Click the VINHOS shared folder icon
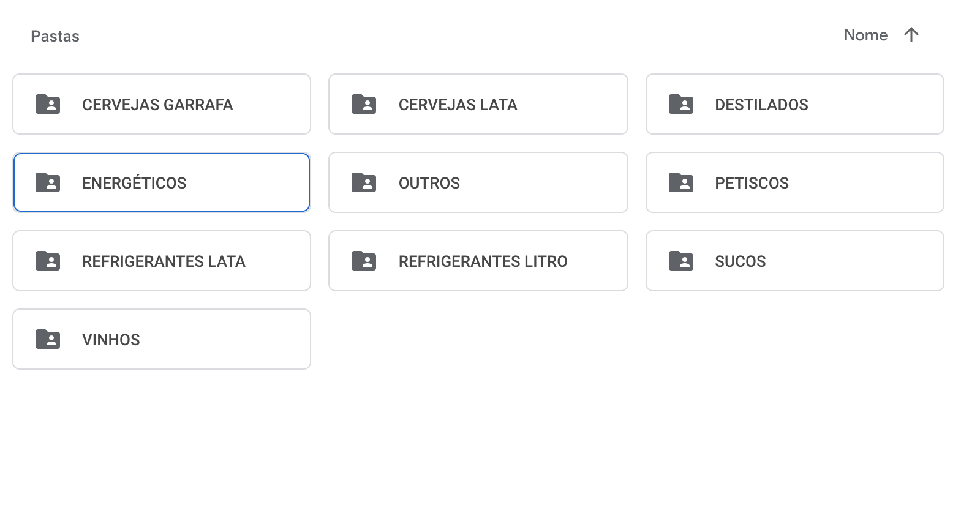The height and width of the screenshot is (519, 980). [48, 339]
